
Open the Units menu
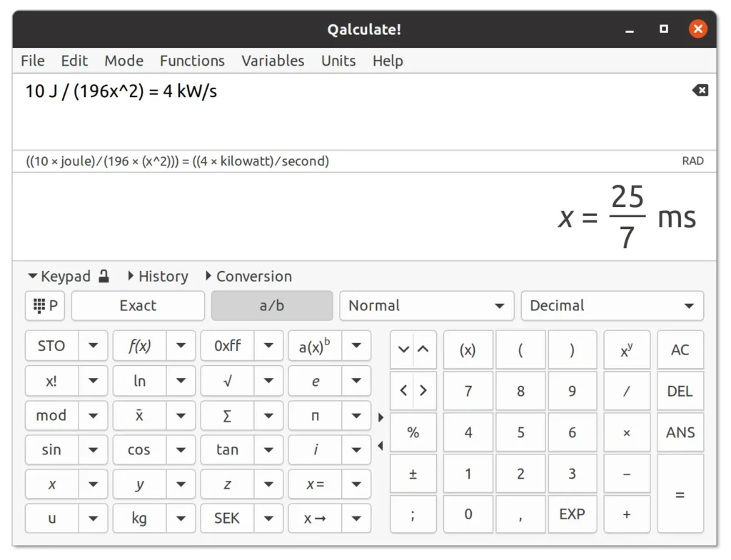click(338, 61)
